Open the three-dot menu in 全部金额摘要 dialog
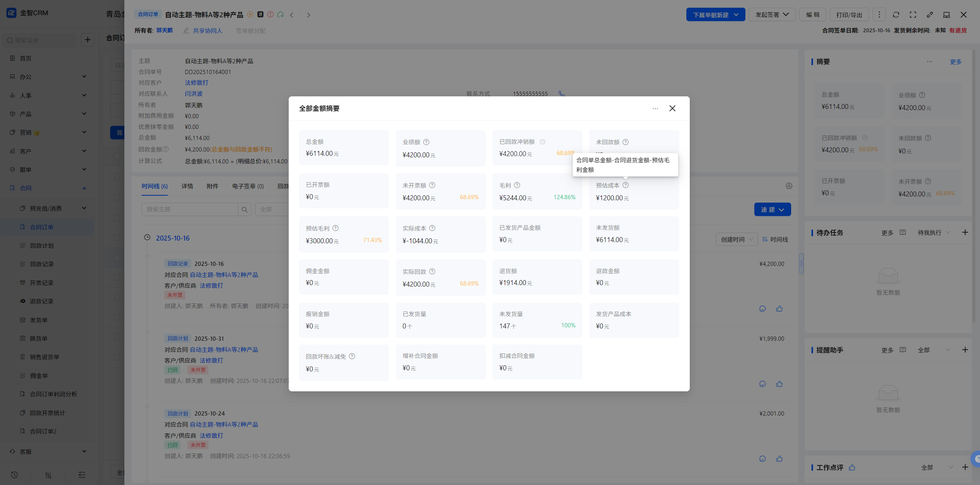 tap(655, 109)
